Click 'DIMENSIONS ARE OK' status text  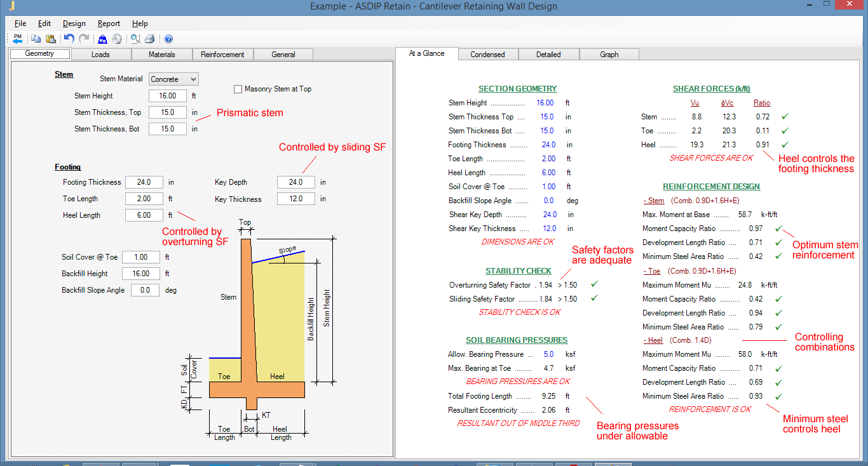tap(517, 242)
